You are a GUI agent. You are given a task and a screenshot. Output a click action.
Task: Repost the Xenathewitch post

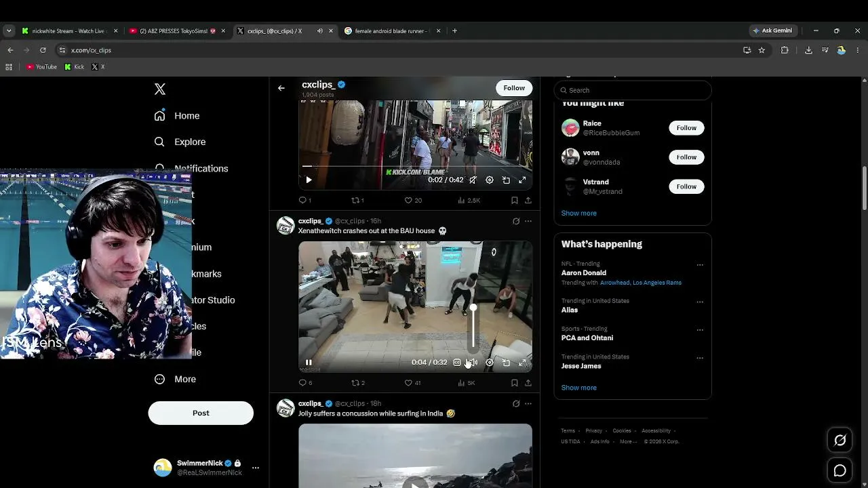pyautogui.click(x=358, y=383)
